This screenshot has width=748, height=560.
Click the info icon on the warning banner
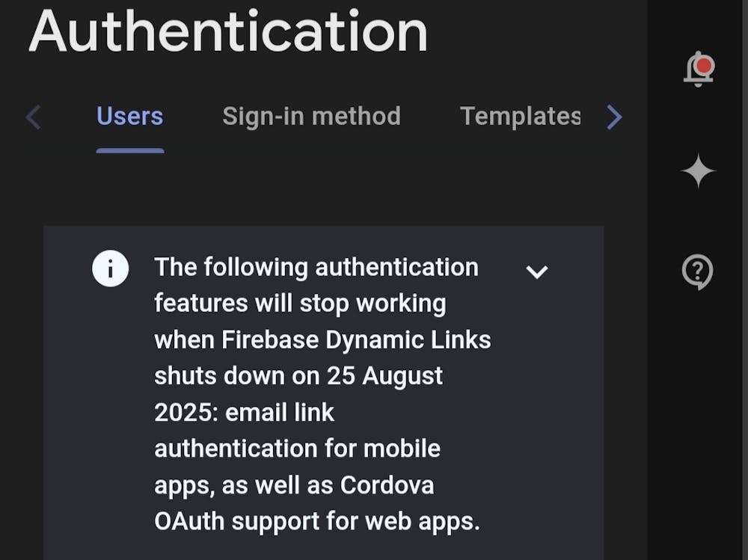pos(110,268)
